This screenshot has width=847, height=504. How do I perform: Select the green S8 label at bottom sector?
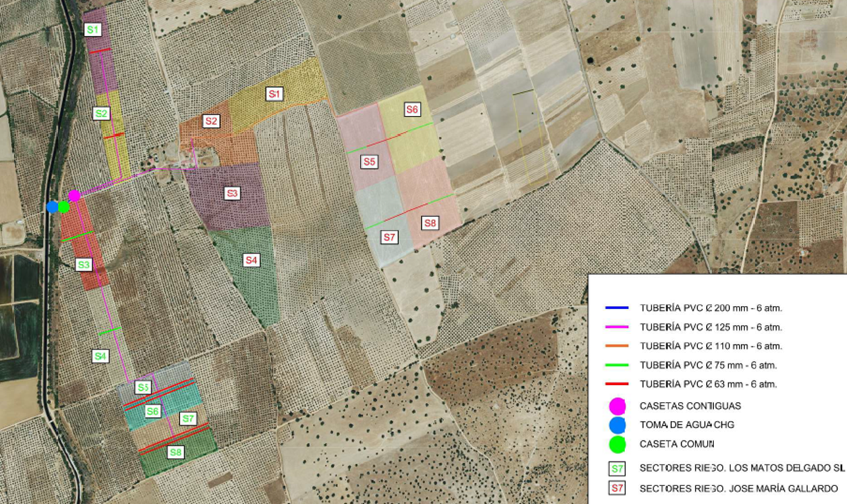[x=175, y=453]
